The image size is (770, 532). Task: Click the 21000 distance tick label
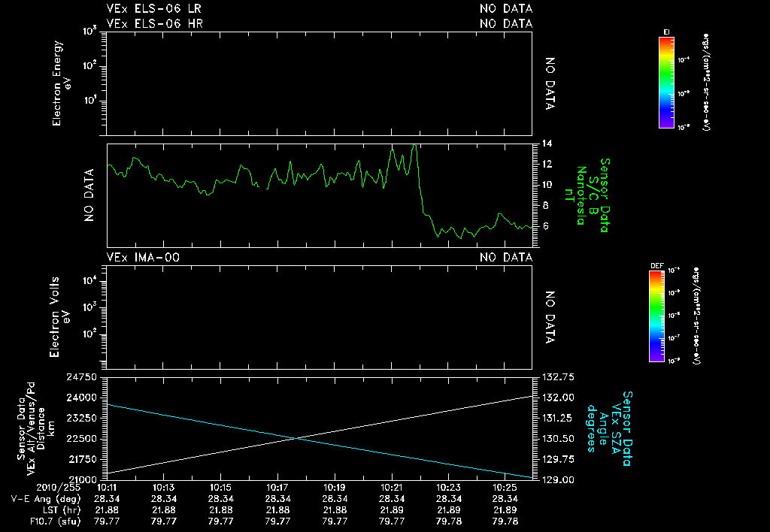click(x=81, y=479)
